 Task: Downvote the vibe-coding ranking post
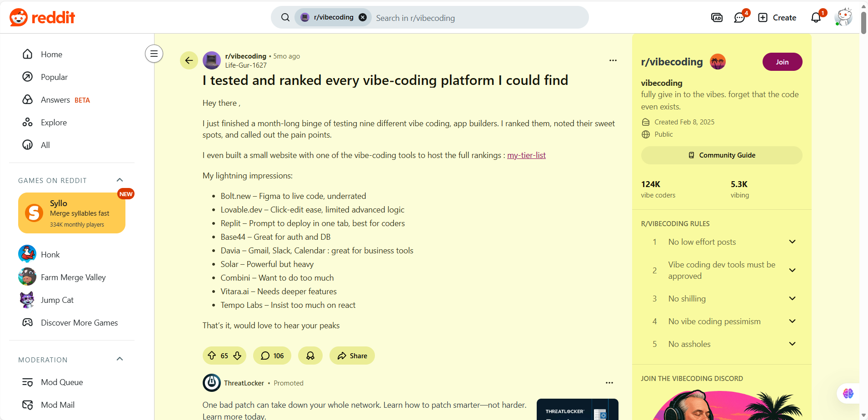point(237,356)
